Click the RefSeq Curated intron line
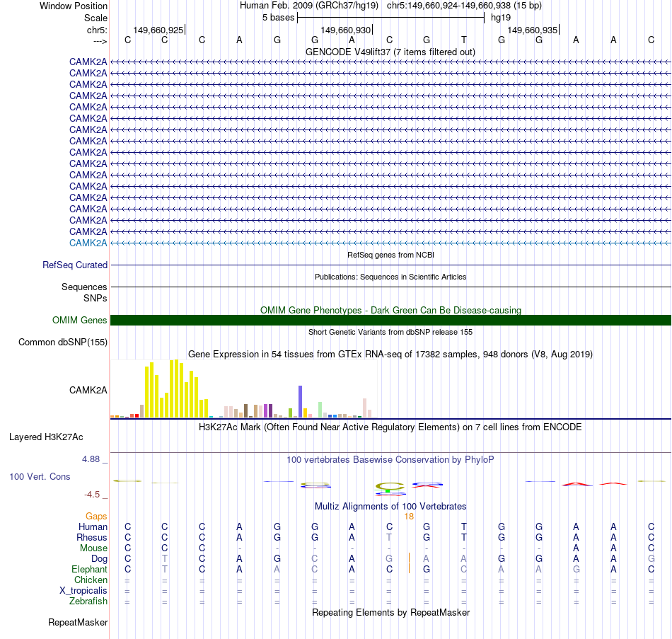Viewport: 672px width, 639px height. 391,265
